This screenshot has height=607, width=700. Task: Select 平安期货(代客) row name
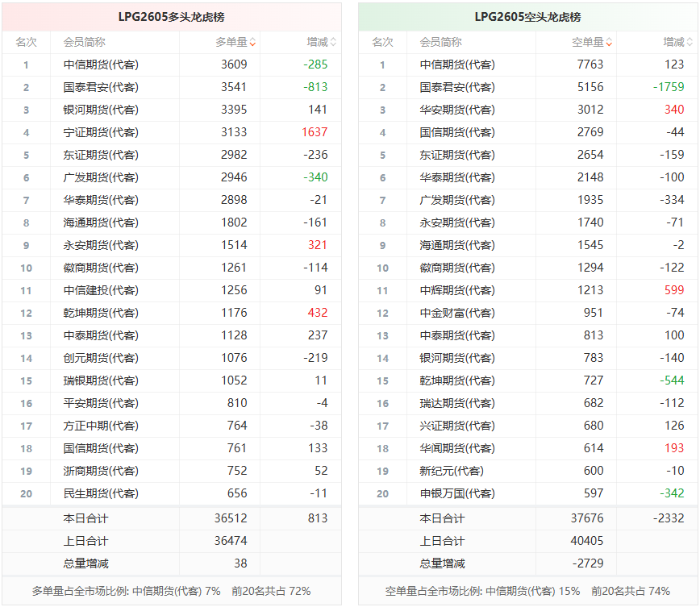[x=101, y=404]
